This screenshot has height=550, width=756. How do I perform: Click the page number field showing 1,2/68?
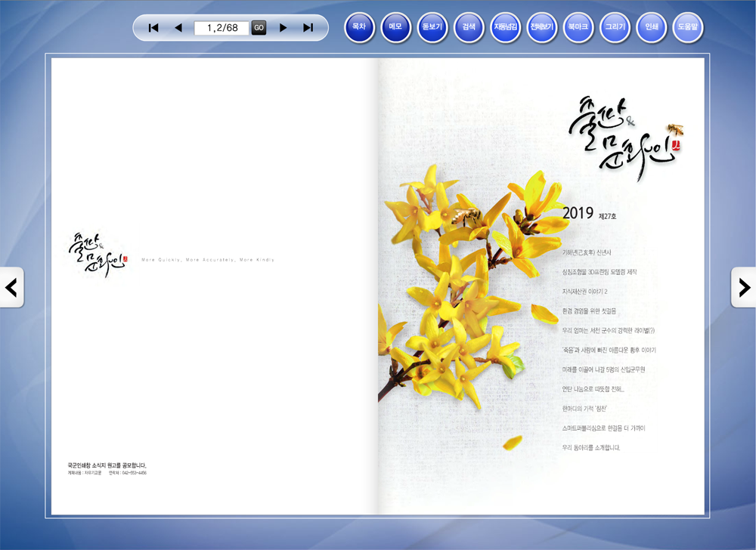[222, 28]
